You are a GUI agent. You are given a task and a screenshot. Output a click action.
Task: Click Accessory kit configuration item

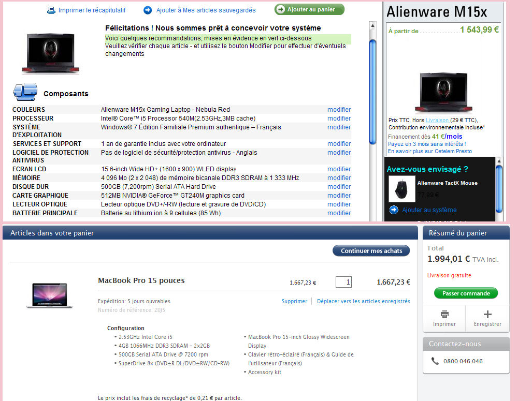(264, 372)
